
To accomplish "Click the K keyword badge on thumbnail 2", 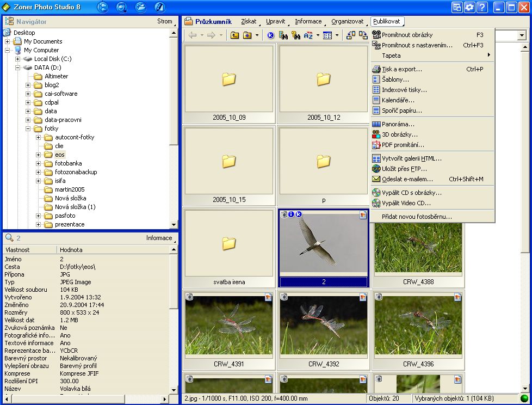I will pos(299,214).
